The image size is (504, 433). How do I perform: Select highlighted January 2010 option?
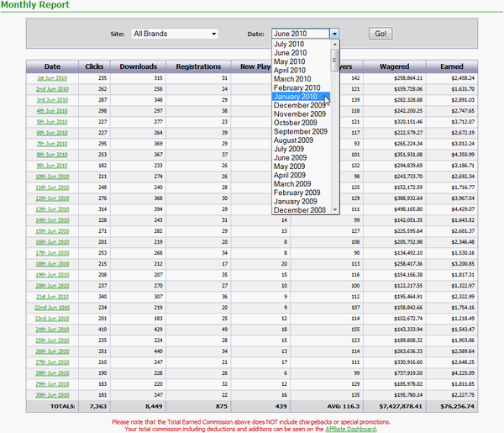pyautogui.click(x=301, y=97)
